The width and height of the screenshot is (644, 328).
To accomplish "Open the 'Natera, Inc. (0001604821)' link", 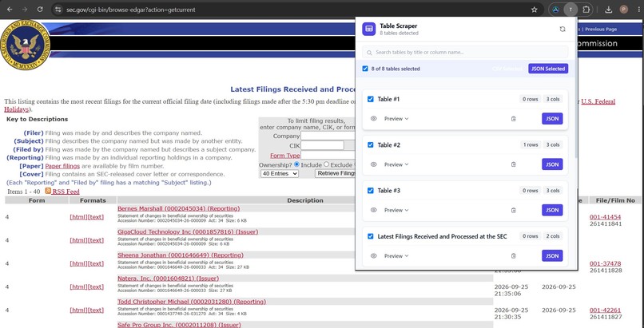I will (x=168, y=279).
